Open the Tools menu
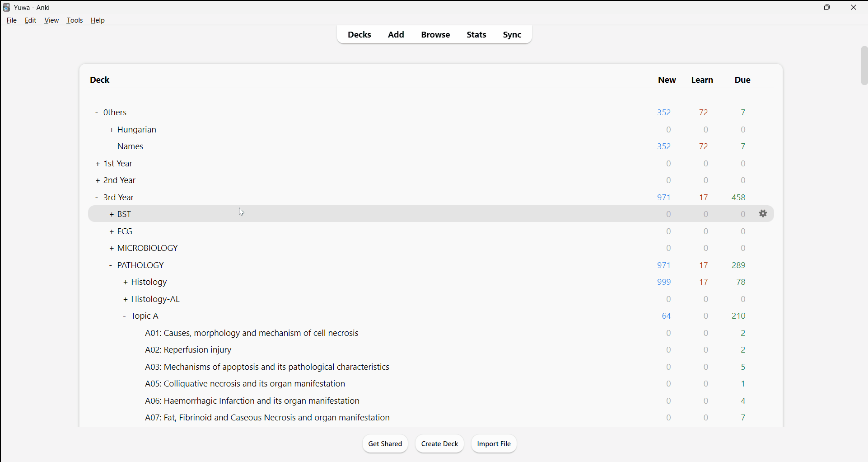Viewport: 868px width, 462px height. [75, 20]
